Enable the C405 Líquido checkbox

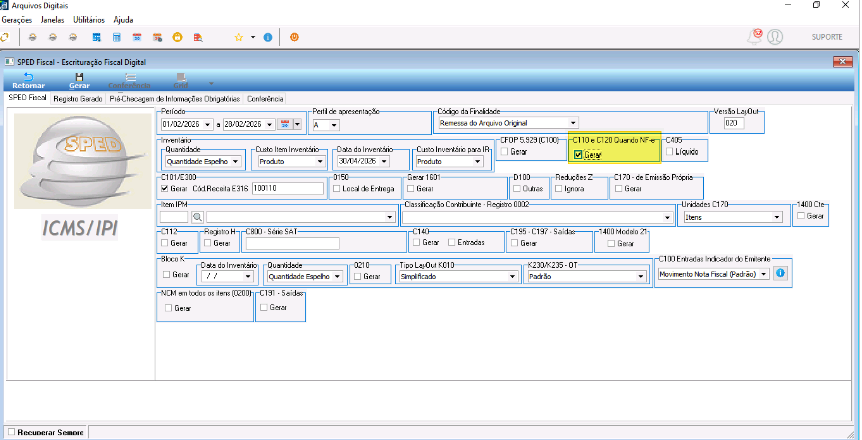[x=669, y=152]
